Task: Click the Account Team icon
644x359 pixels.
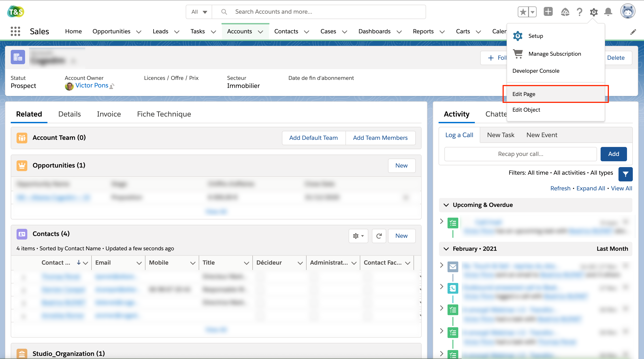Action: (x=22, y=138)
